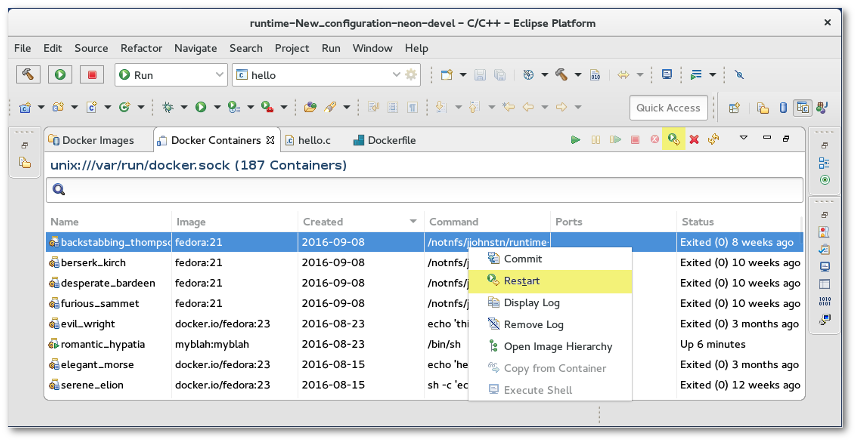Expand the Run dropdown arrow in second toolbar
The image size is (857, 442).
click(217, 107)
